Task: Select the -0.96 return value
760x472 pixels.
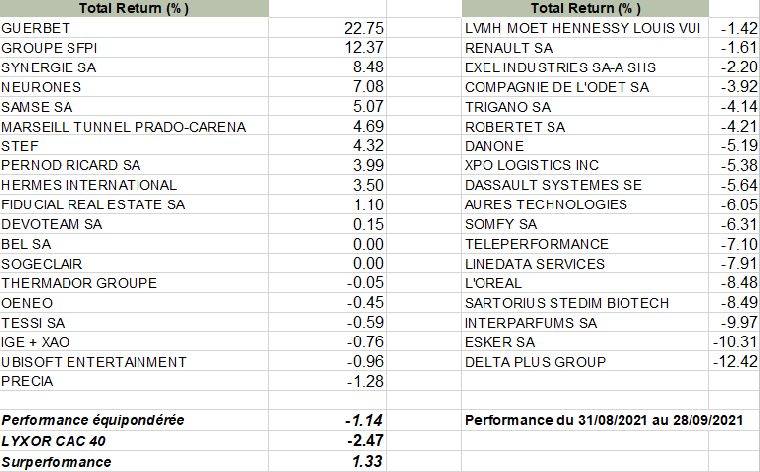Action: tap(365, 362)
